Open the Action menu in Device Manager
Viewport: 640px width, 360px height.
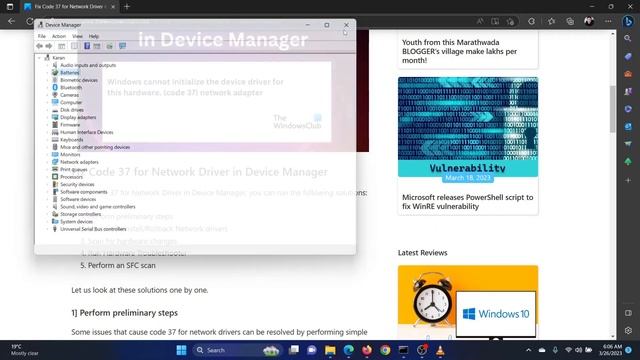pos(59,36)
